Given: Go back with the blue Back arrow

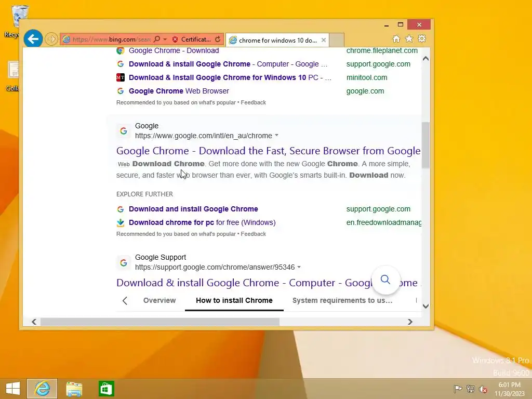Looking at the screenshot, I should click(x=33, y=39).
